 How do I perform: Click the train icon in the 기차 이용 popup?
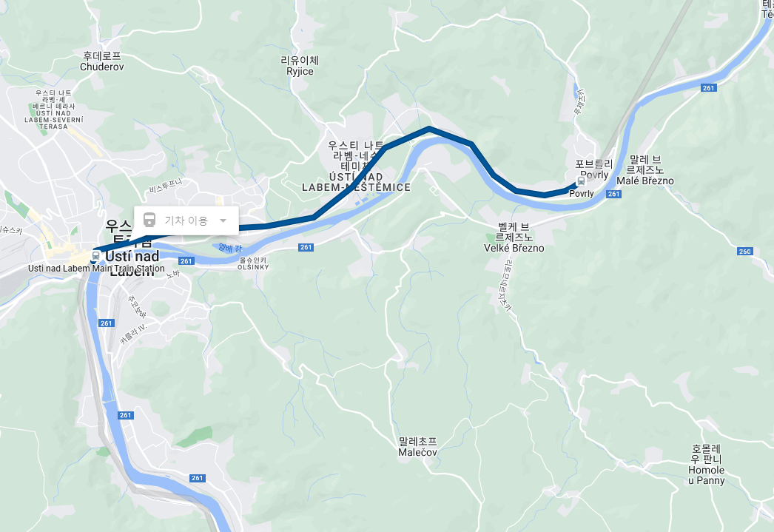pos(149,220)
